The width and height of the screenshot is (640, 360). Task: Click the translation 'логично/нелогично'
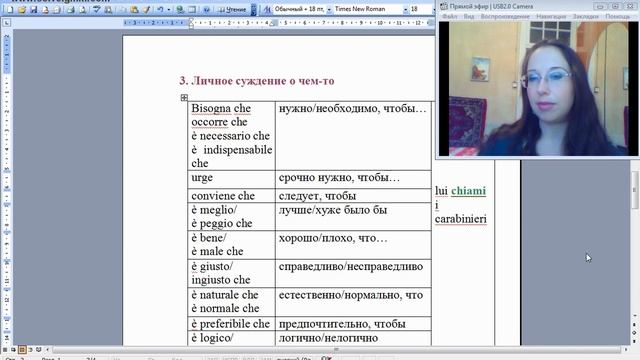tap(328, 338)
